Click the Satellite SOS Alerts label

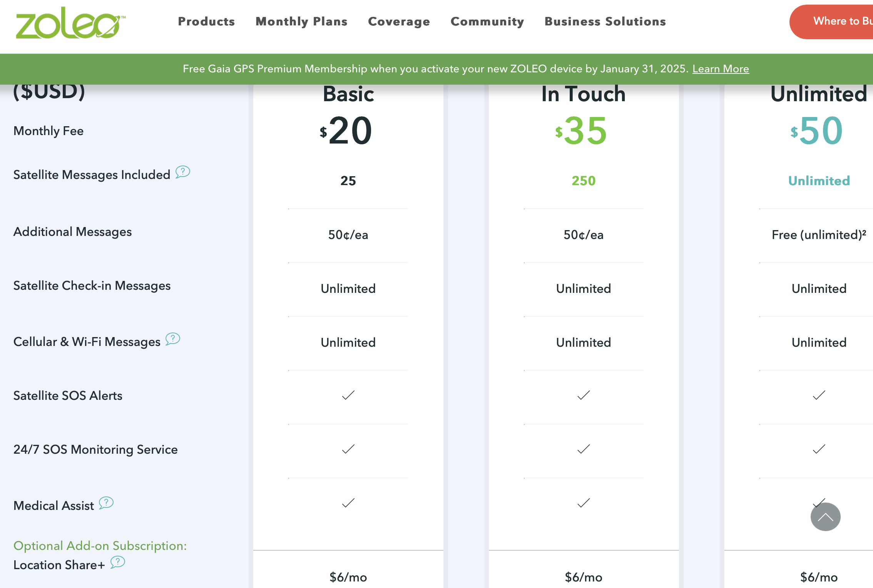coord(68,396)
